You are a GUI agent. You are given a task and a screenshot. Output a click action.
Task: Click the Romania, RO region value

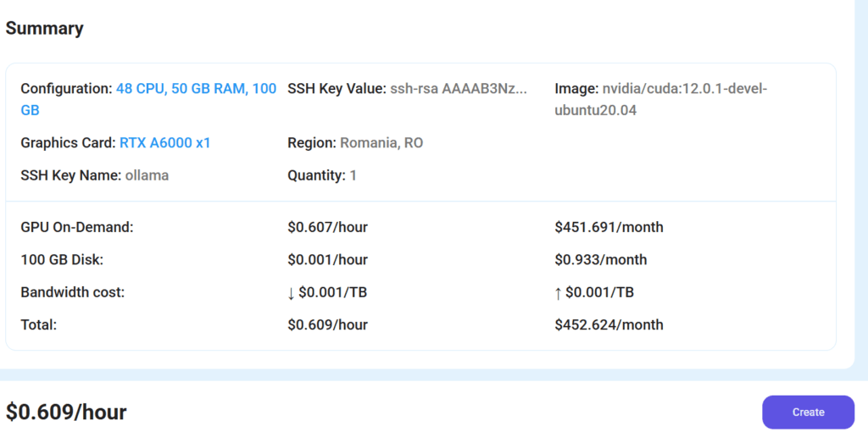click(381, 143)
